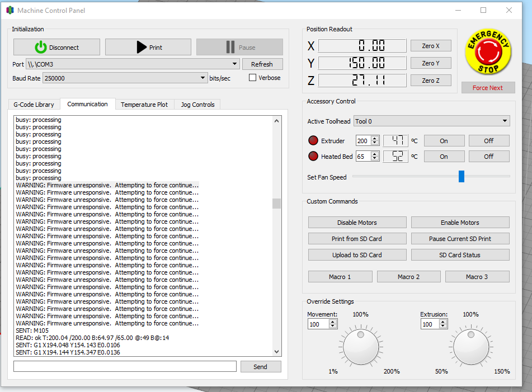Open the Jog Controls tab

[197, 105]
